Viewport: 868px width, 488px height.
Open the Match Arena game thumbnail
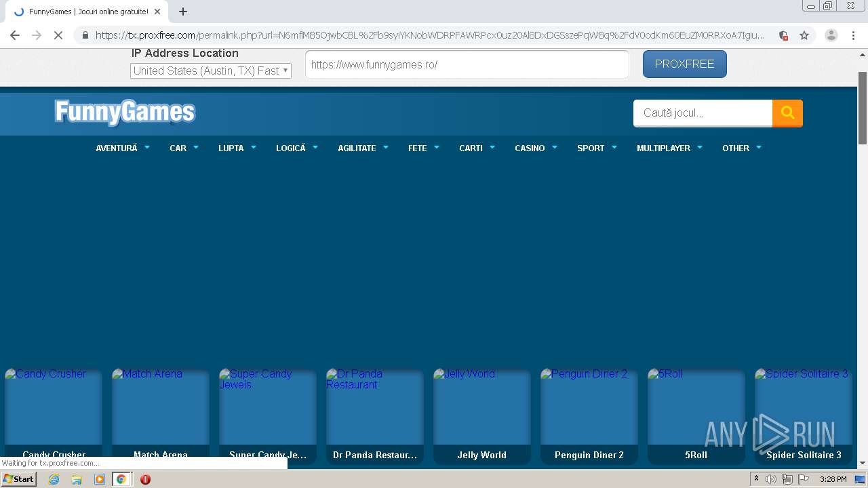point(161,416)
